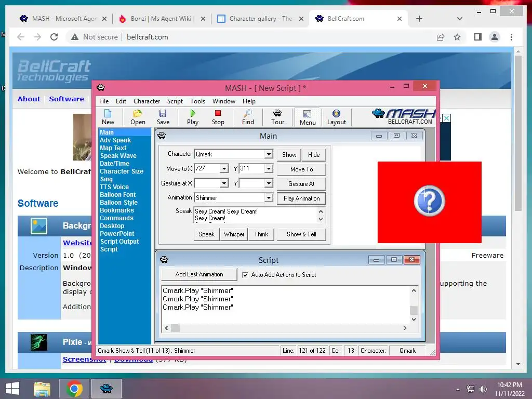532x399 pixels.
Task: Stop playback with the red Stop icon
Action: 218,117
